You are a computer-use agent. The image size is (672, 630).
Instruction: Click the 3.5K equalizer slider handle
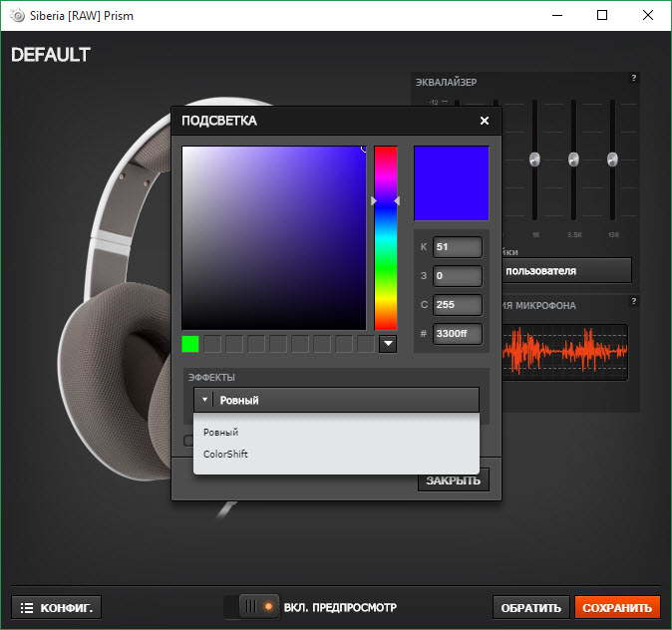(573, 159)
